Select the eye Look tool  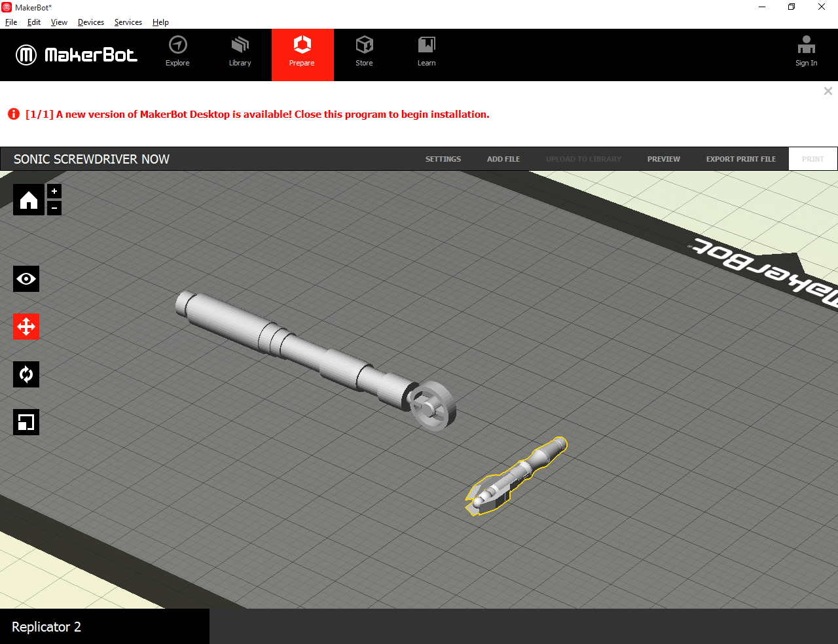click(x=26, y=279)
